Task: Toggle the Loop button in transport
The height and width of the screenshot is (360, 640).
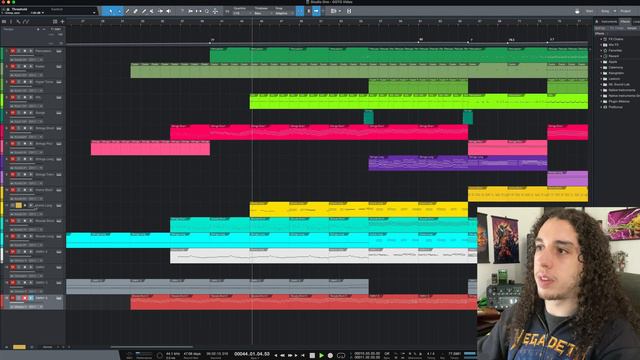Action: (x=341, y=356)
